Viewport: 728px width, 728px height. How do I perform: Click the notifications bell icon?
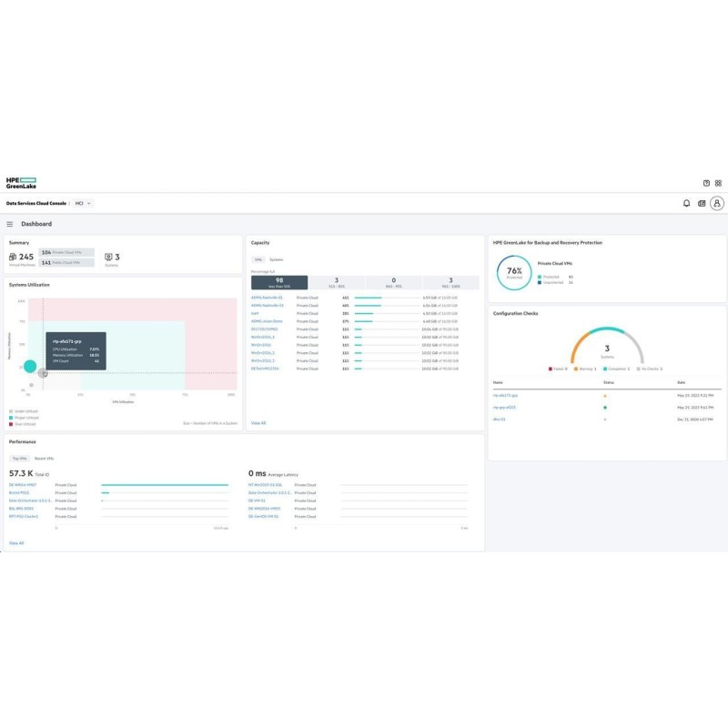(687, 203)
